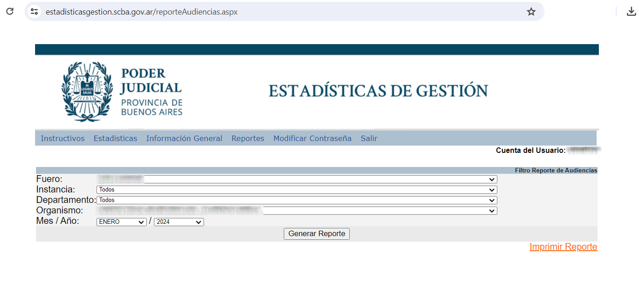Open the Estadísticas menu
Image resolution: width=644 pixels, height=283 pixels.
(115, 138)
